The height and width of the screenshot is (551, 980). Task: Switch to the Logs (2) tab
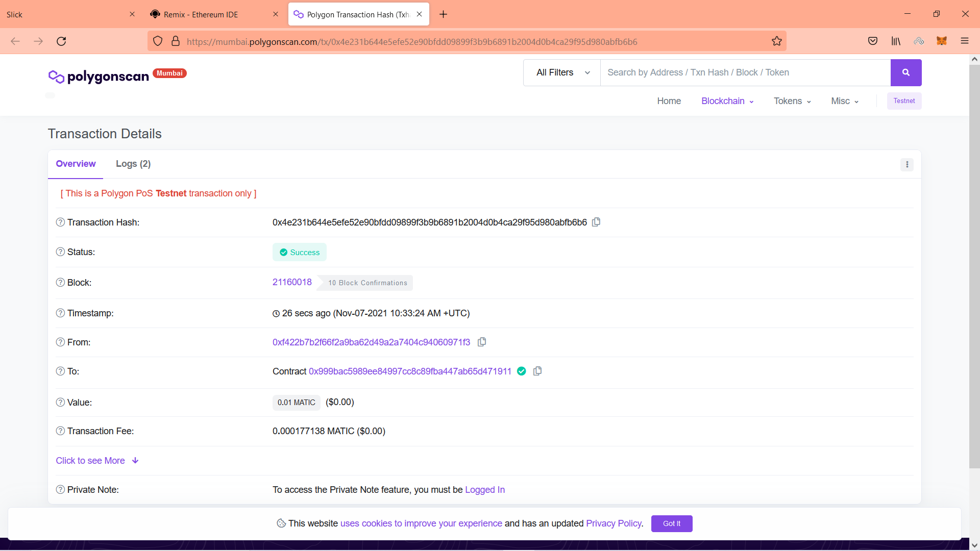click(x=133, y=164)
